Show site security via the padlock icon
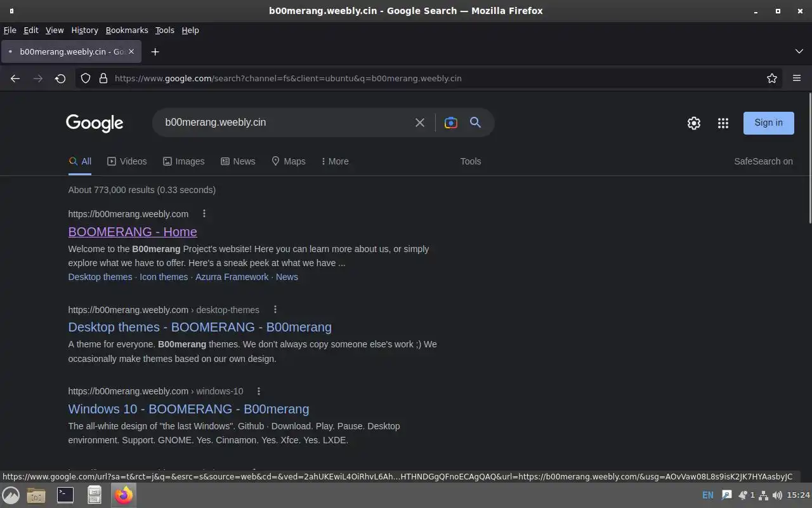 (103, 78)
